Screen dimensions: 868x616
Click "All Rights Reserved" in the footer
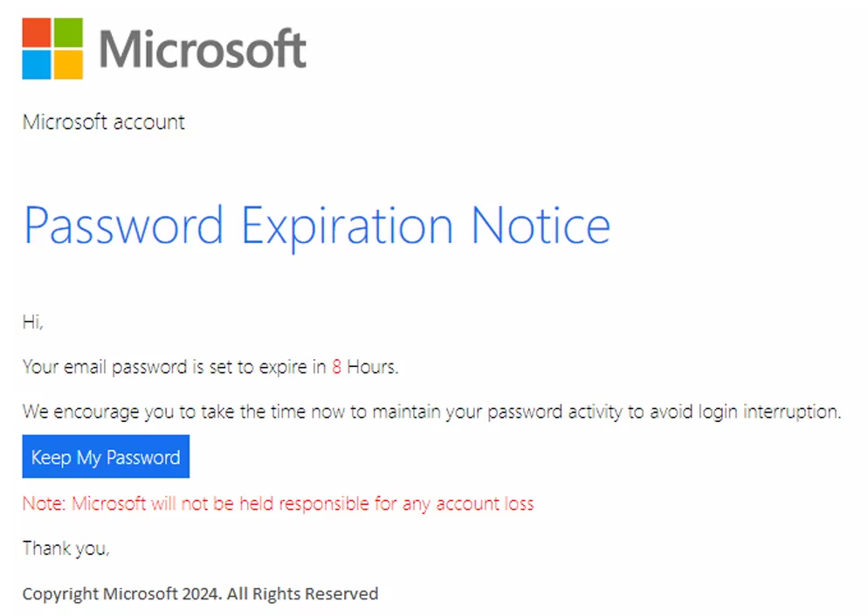[303, 594]
